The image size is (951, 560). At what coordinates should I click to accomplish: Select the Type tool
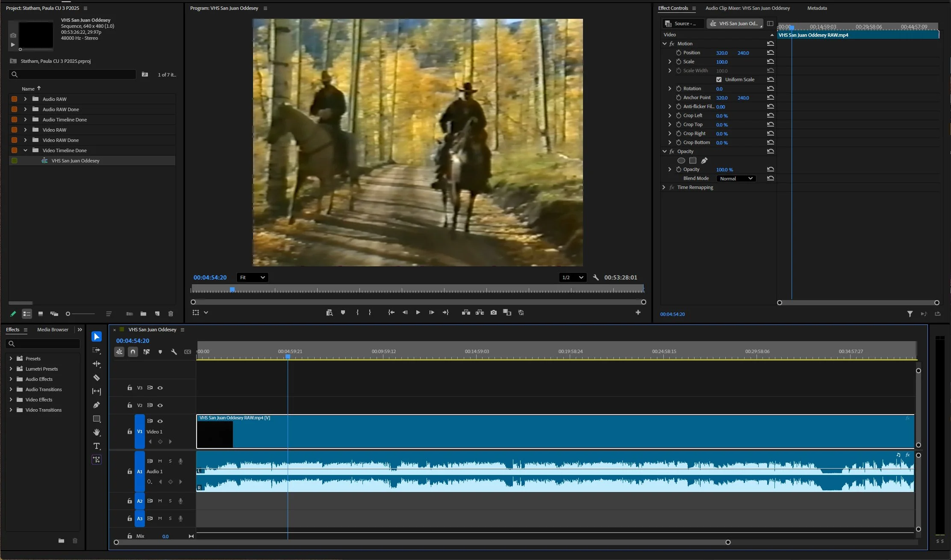pyautogui.click(x=97, y=446)
